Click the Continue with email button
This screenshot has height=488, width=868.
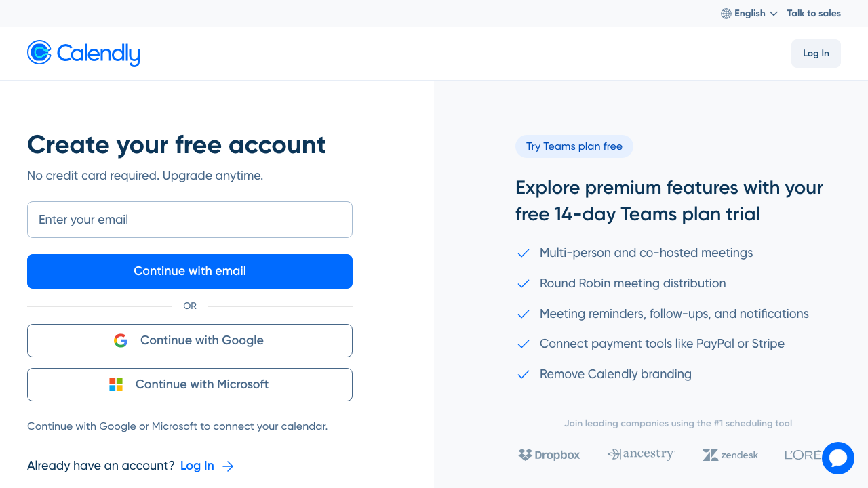click(190, 271)
